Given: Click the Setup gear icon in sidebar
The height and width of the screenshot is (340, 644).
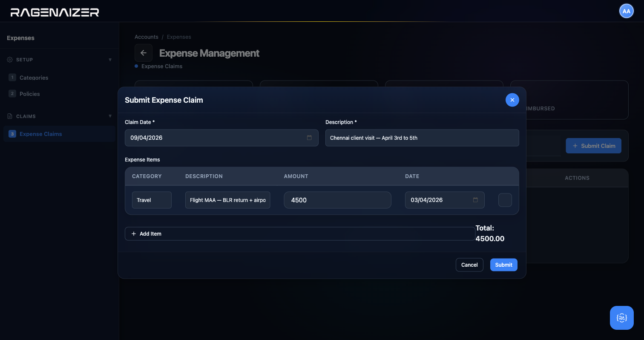Looking at the screenshot, I should pos(10,60).
